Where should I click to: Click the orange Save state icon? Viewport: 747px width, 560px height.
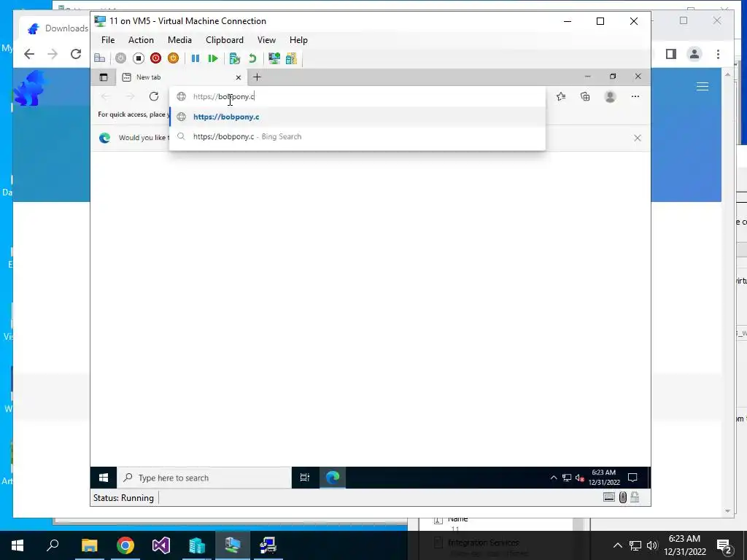[x=174, y=58]
